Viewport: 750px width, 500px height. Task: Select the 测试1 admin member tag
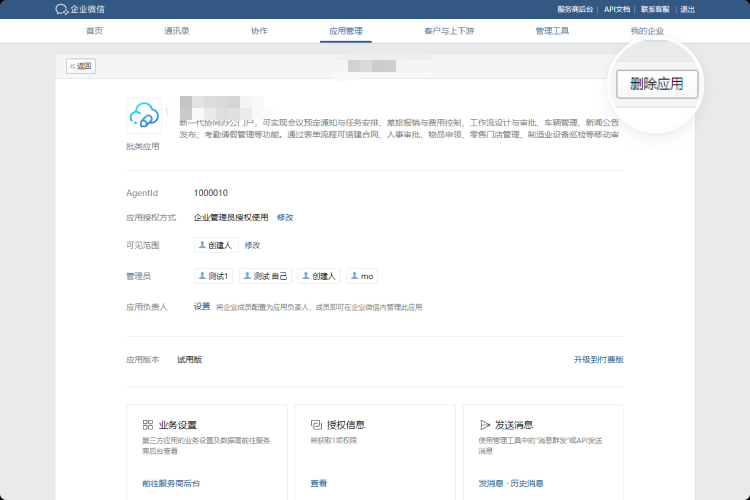coord(215,276)
